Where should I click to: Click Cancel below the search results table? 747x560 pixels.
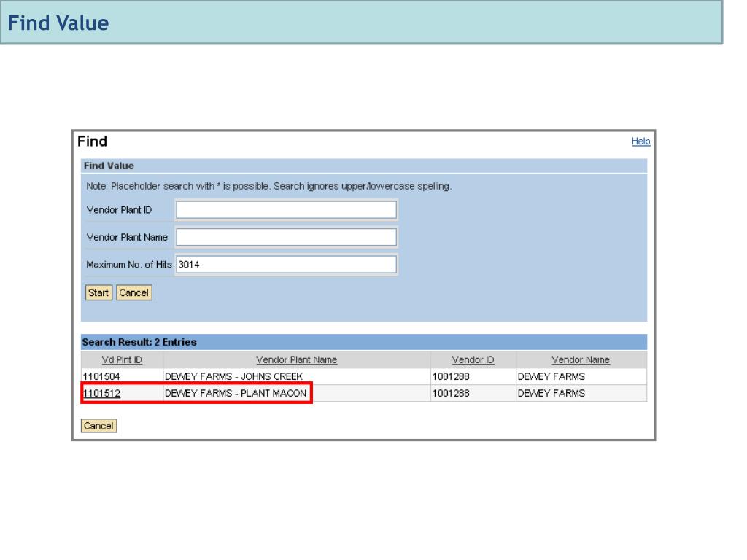pos(98,426)
